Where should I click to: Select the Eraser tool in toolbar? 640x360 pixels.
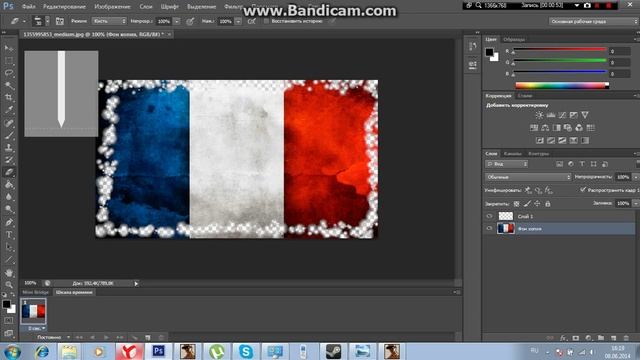(x=9, y=172)
